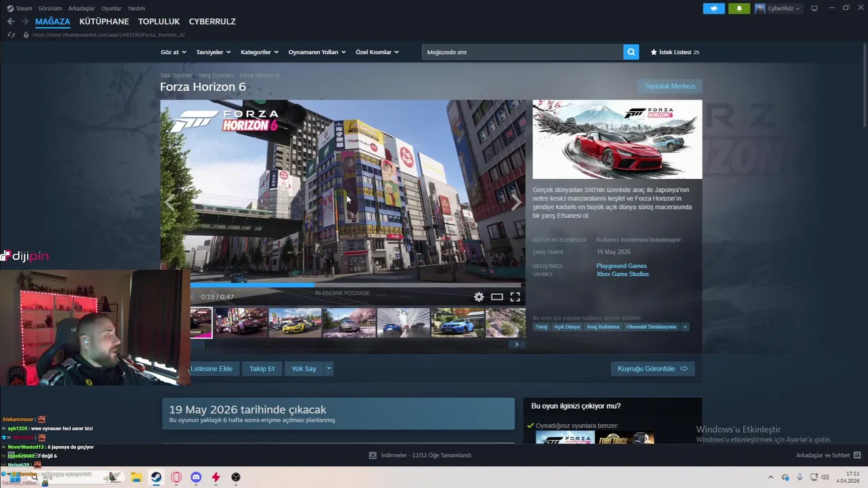Open the Playground Games developer link
The image size is (868, 488).
621,266
